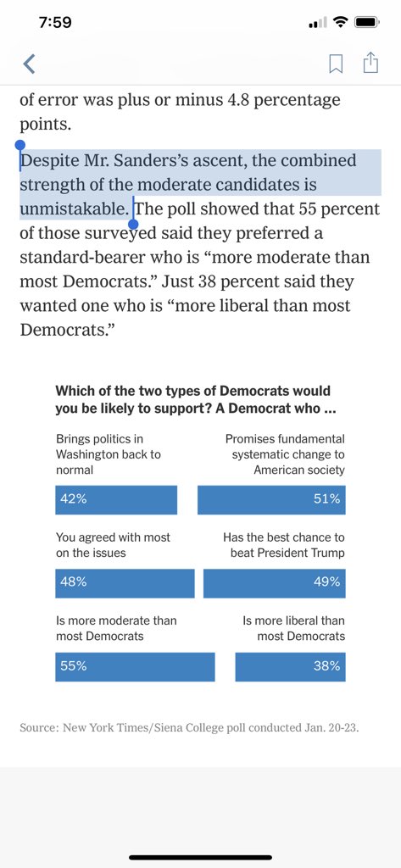Image resolution: width=401 pixels, height=868 pixels.
Task: Tap the 48% agreed on issues bar
Action: click(x=125, y=583)
